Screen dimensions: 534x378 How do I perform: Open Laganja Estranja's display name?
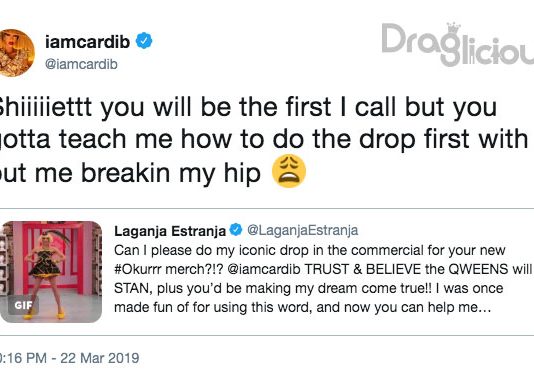(x=170, y=231)
